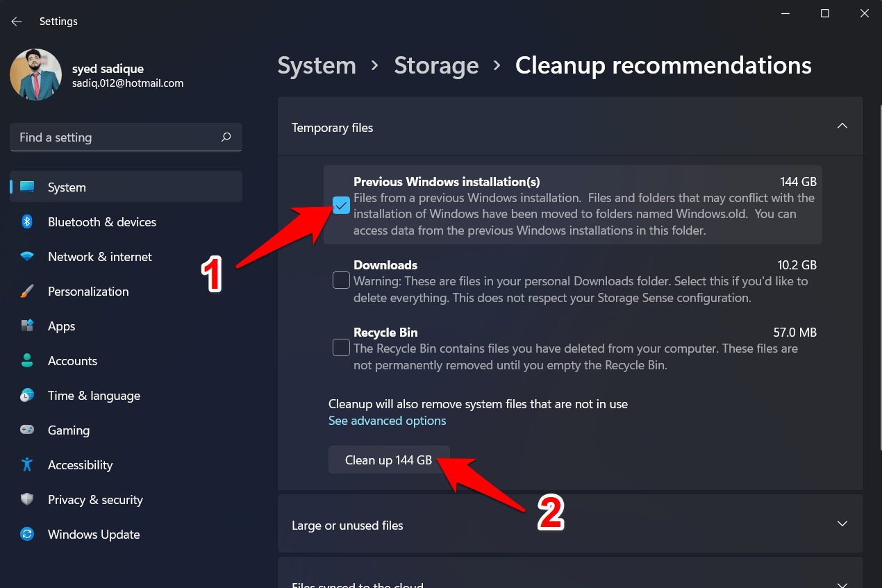The height and width of the screenshot is (588, 882).
Task: Uncheck Previous Windows installation(s) checkbox
Action: tap(341, 205)
